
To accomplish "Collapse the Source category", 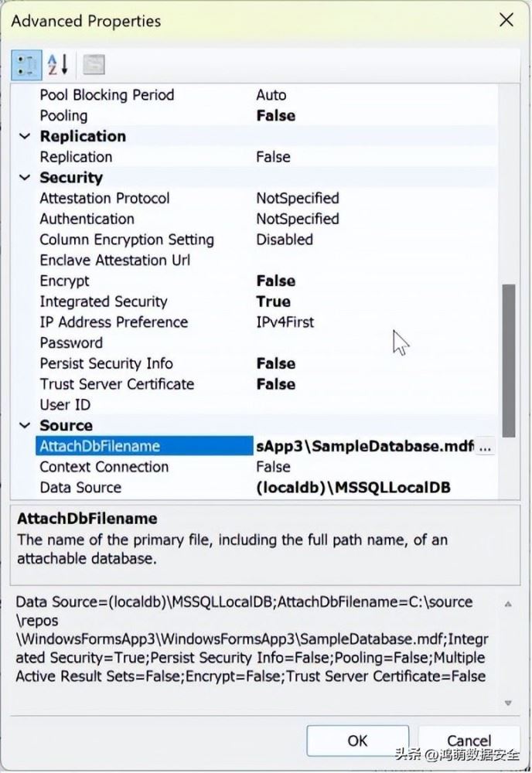I will click(x=26, y=426).
